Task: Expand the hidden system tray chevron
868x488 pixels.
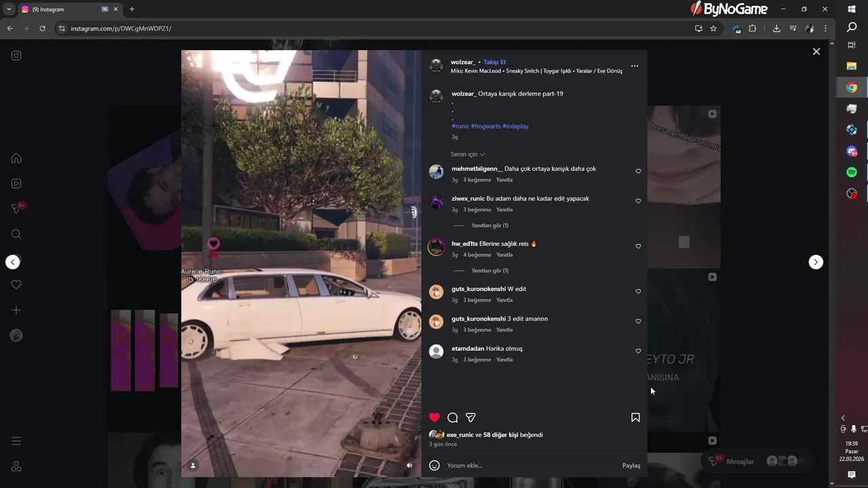Action: click(843, 418)
